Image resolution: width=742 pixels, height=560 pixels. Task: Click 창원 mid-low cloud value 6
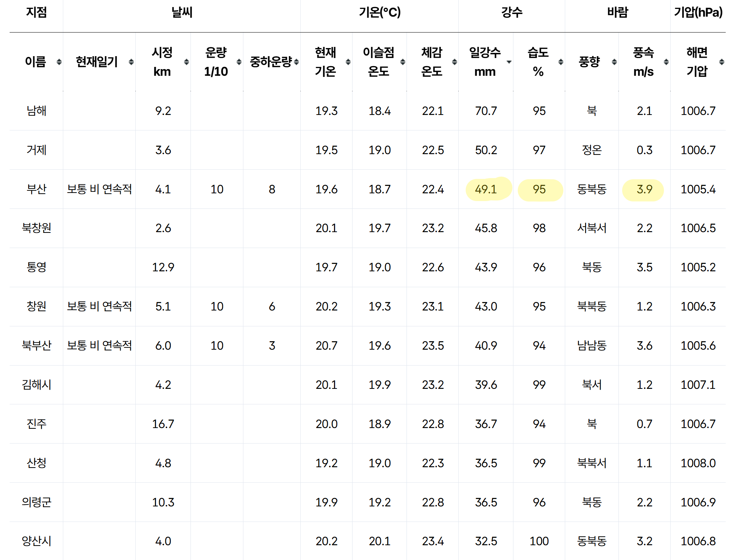click(x=272, y=306)
